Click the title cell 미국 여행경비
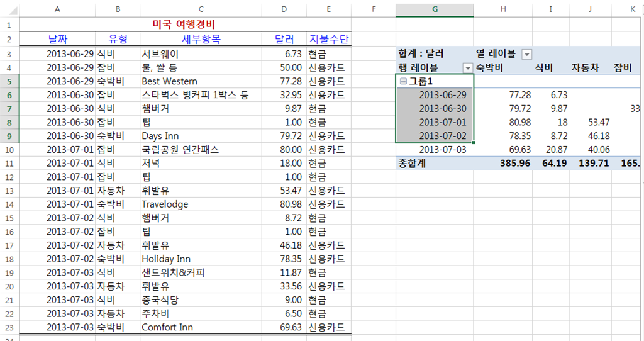The height and width of the screenshot is (341, 644). coord(186,25)
